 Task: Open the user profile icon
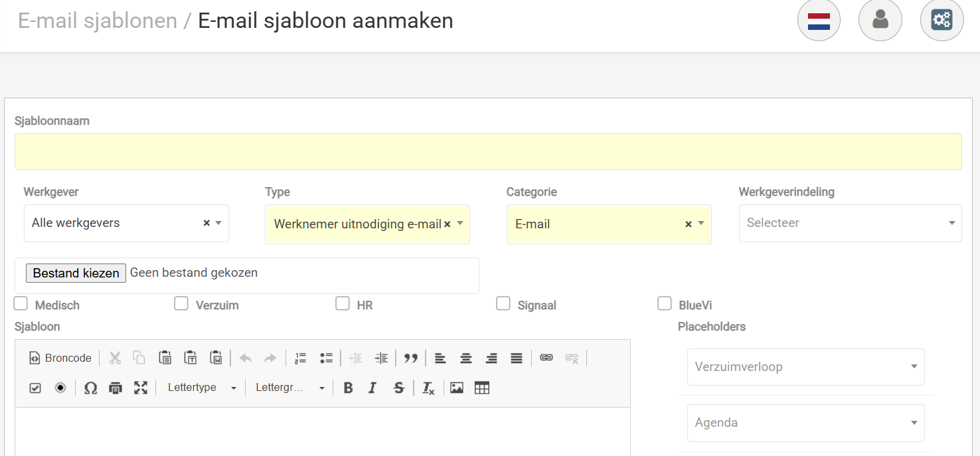[880, 20]
